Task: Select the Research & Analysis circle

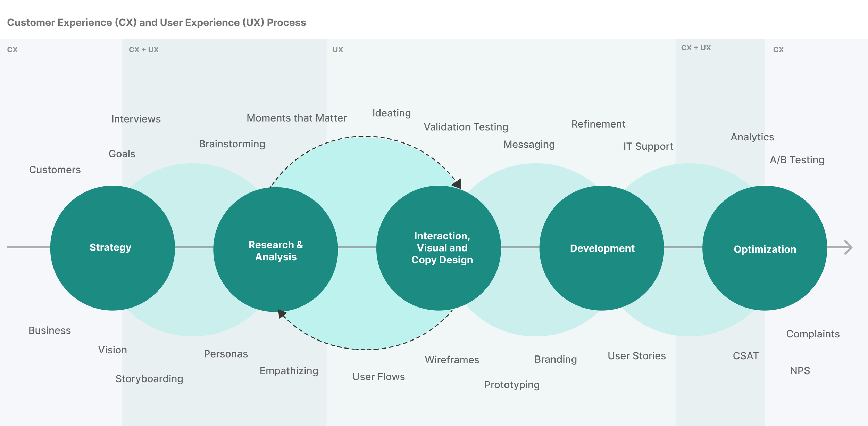Action: pos(275,250)
